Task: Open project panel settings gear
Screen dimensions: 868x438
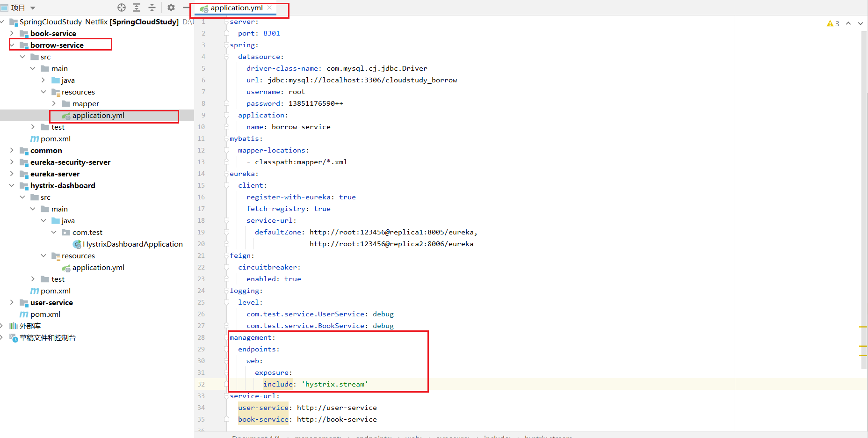Action: (x=171, y=7)
